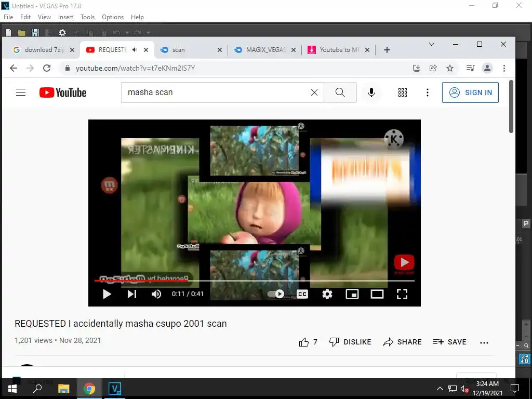Click the VEGAS Pro taskbar icon
This screenshot has width=532, height=399.
point(115,389)
